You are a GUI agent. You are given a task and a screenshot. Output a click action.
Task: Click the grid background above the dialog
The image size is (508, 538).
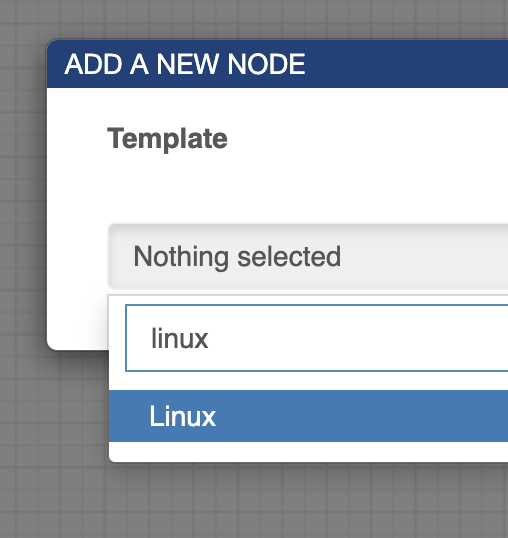tap(254, 19)
